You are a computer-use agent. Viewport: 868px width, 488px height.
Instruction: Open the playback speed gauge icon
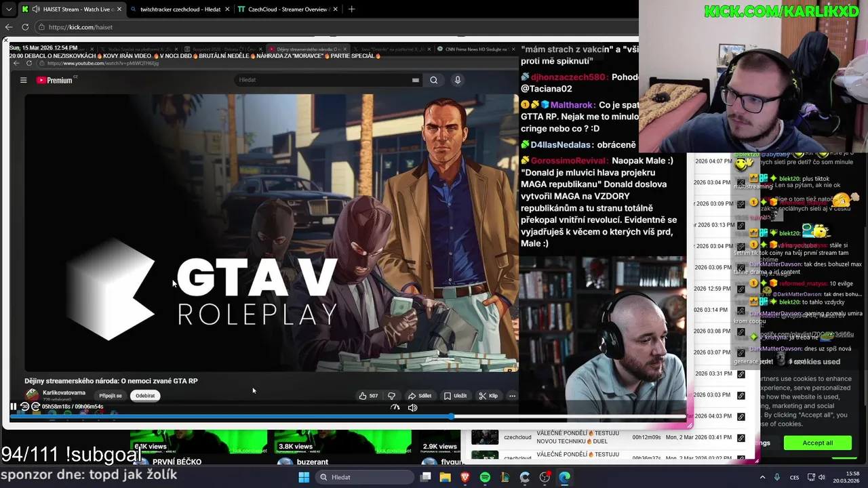point(395,407)
